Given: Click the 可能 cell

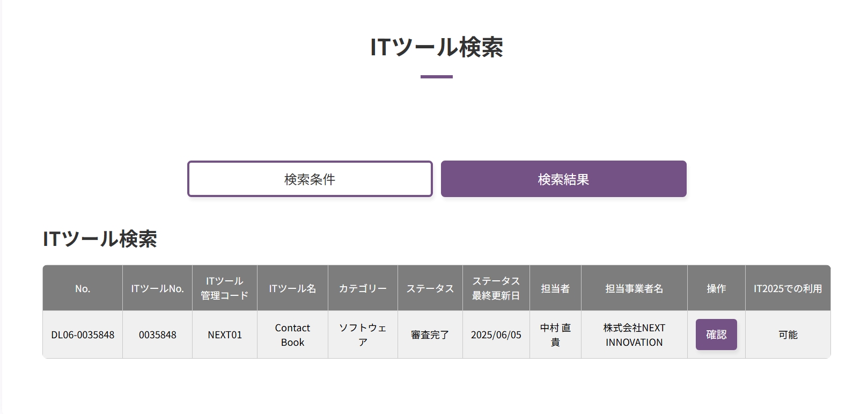Looking at the screenshot, I should tap(788, 335).
